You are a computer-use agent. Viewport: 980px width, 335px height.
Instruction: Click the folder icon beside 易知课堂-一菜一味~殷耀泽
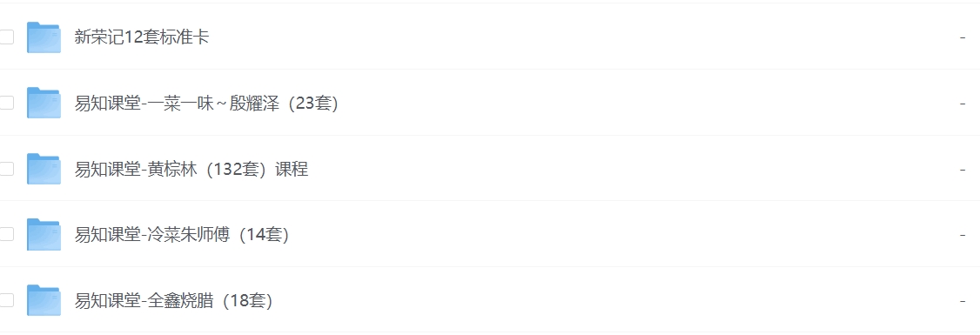pyautogui.click(x=44, y=104)
